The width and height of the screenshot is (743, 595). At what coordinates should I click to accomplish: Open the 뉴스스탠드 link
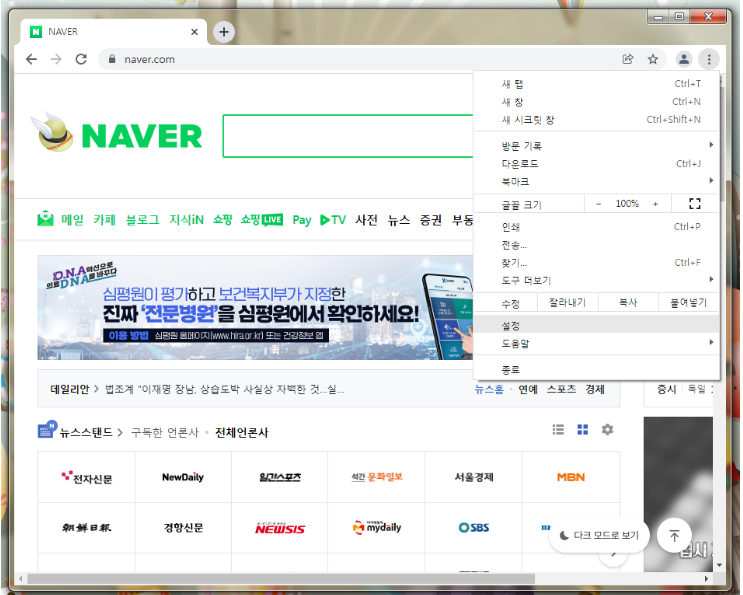coord(86,433)
